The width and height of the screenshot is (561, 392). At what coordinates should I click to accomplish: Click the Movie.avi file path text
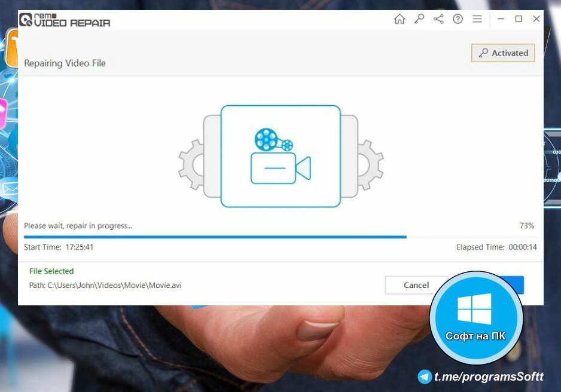tap(105, 285)
